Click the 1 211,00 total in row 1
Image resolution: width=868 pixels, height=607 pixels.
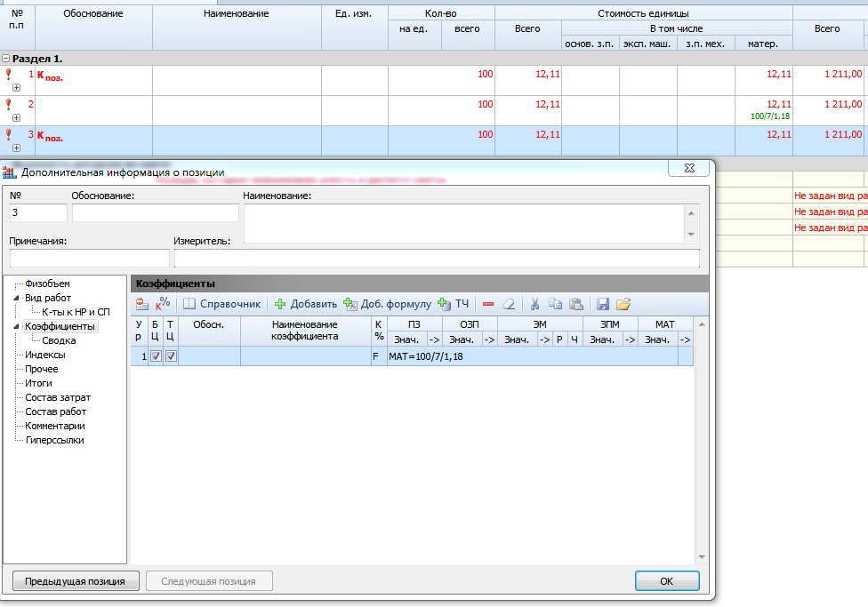click(843, 74)
